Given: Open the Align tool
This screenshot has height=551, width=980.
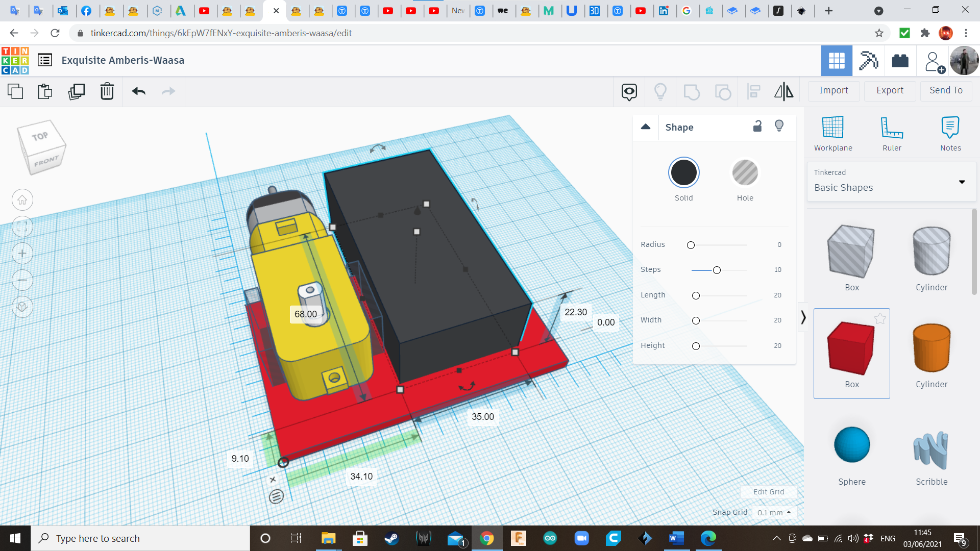Looking at the screenshot, I should (754, 91).
